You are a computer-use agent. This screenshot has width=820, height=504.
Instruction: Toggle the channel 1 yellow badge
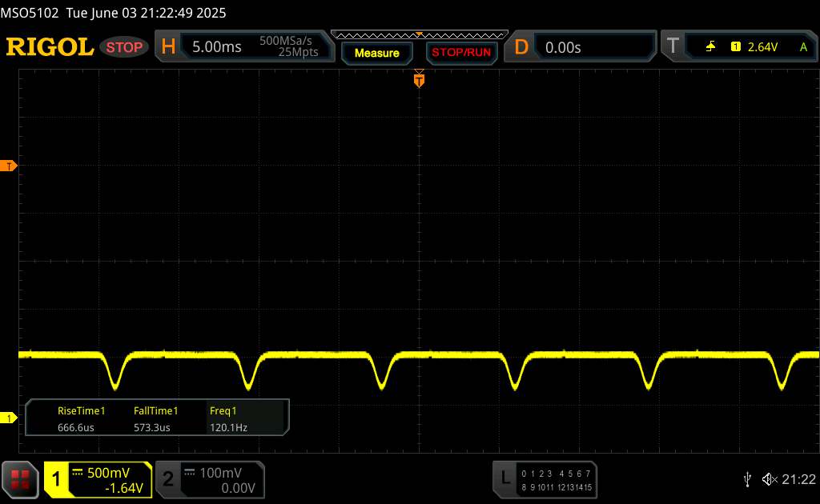[57, 479]
